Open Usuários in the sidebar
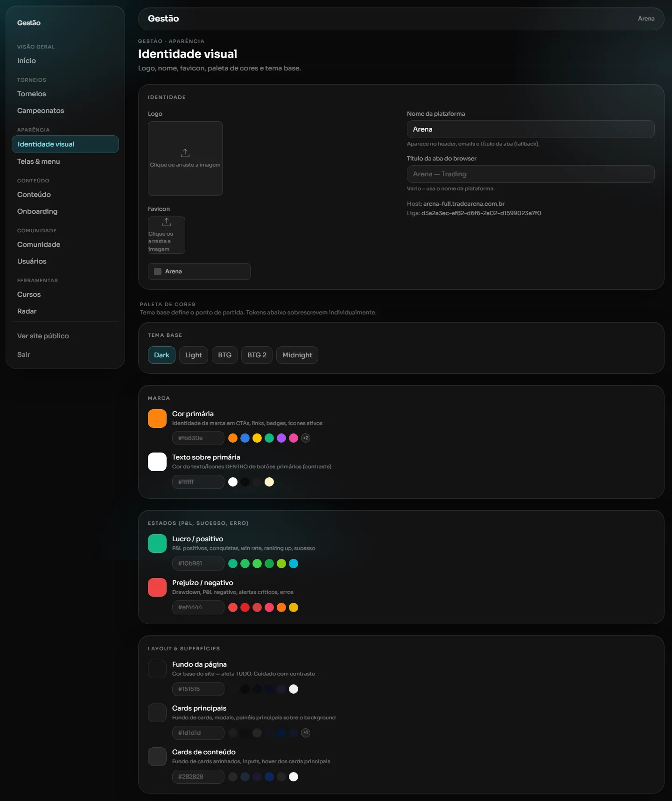Viewport: 672px width, 801px height. click(65, 261)
